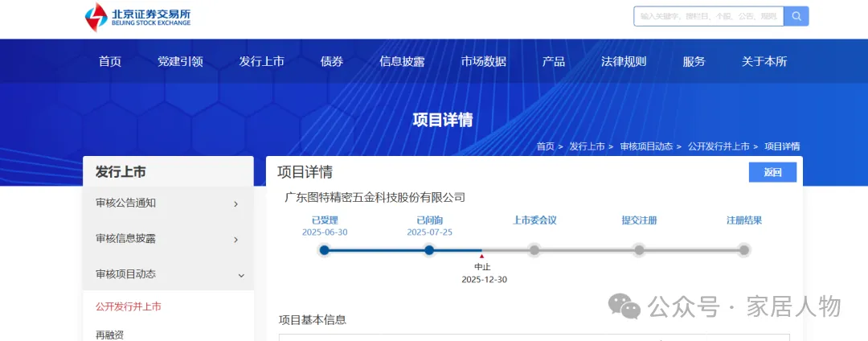Click the date 2025-06-30
This screenshot has width=868, height=341.
coord(325,232)
